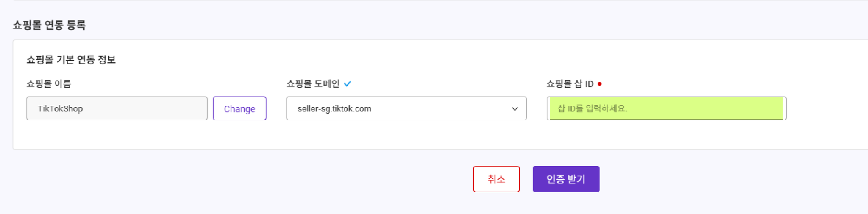Select the seller-sg.tiktok.com value text
The image size is (868, 214).
[x=334, y=109]
